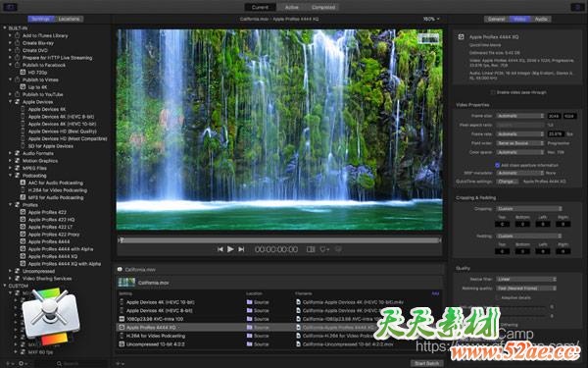This screenshot has width=588, height=368.
Task: Open the source/output comparison view icon
Action: click(311, 249)
